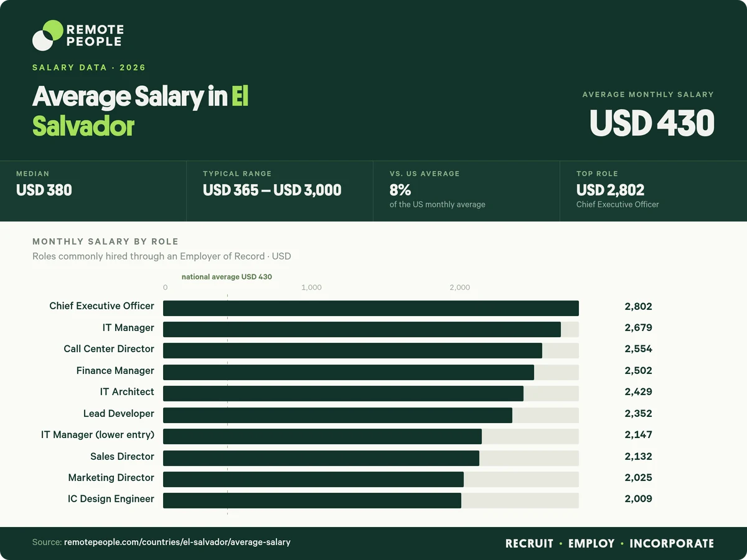Click the 'VS. US AVERAGE' label
Image resolution: width=747 pixels, height=560 pixels.
(x=425, y=174)
